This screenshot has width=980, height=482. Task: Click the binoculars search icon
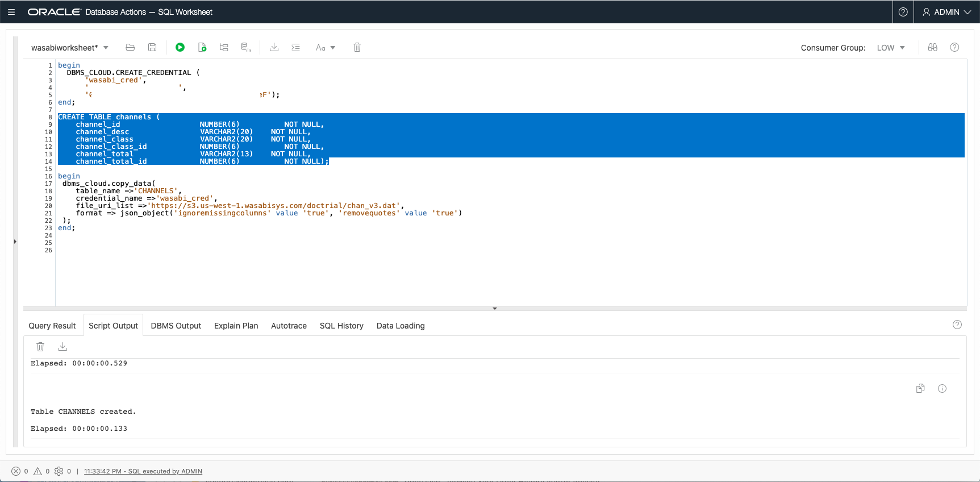[933, 47]
